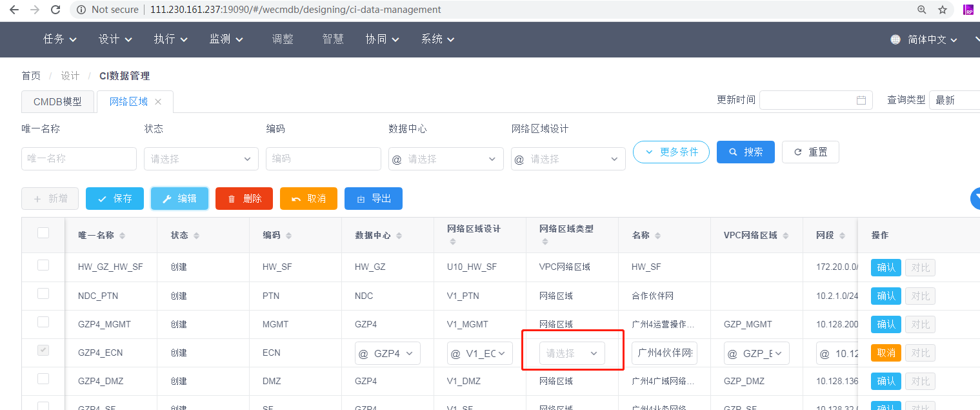Bookmark the page via the star icon
980x410 pixels.
pyautogui.click(x=943, y=10)
